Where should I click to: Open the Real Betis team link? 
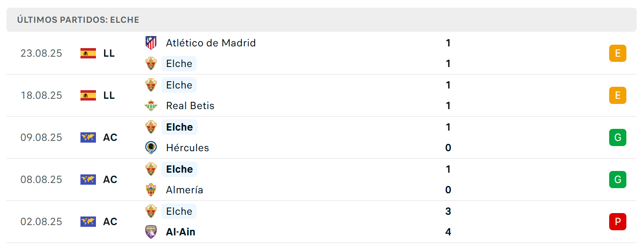pyautogui.click(x=190, y=106)
